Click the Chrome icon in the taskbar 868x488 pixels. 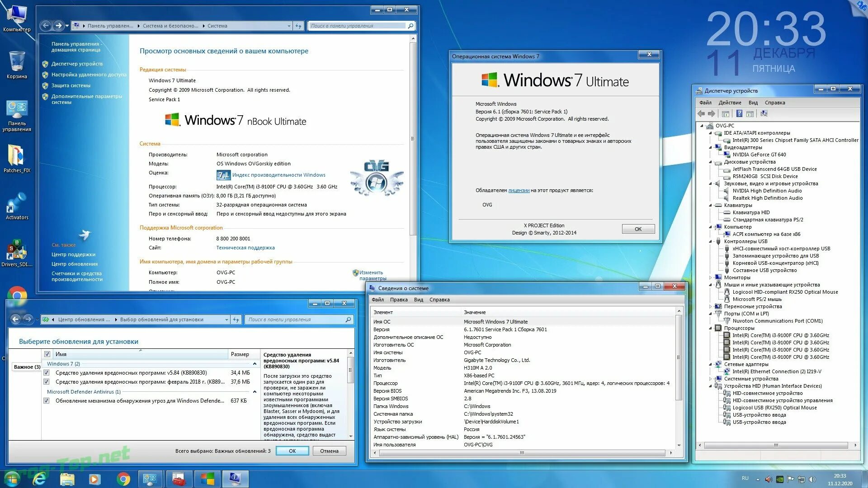123,479
